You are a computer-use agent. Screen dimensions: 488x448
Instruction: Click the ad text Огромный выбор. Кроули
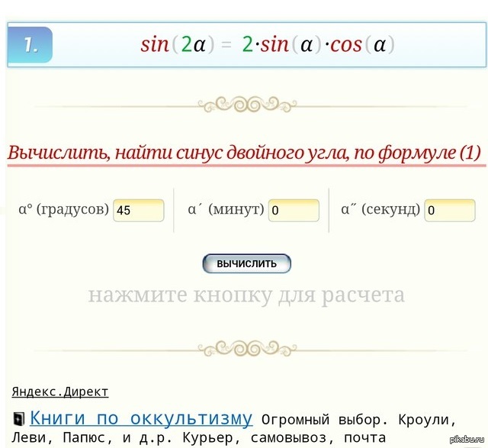tap(358, 420)
